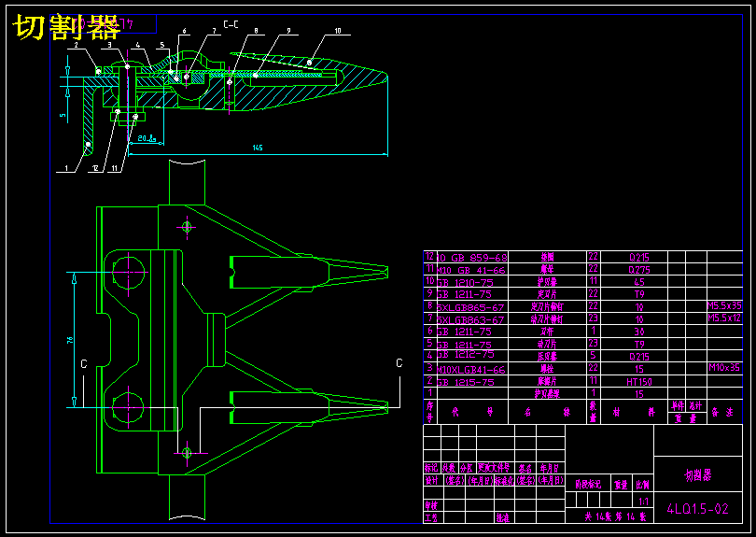Click the 设计 design cell

tap(431, 481)
